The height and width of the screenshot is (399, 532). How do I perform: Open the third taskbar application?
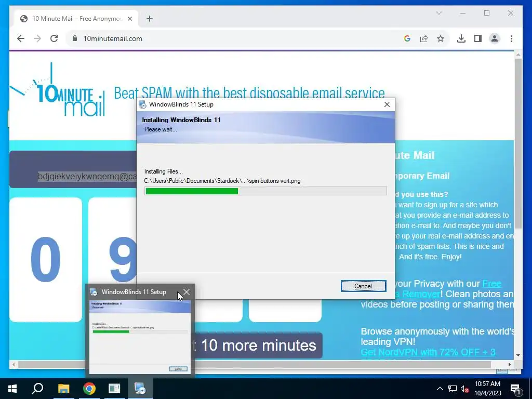click(114, 389)
